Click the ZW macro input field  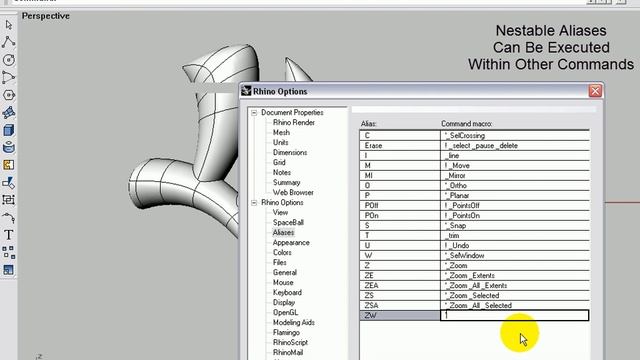coord(515,315)
